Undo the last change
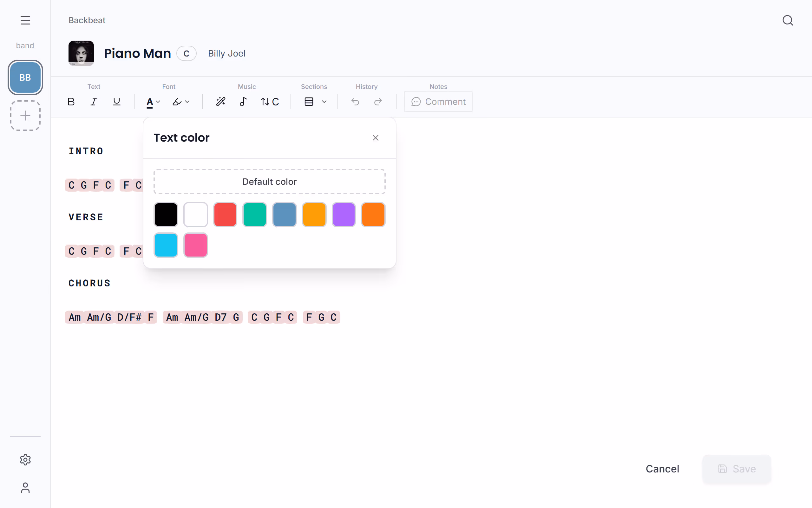This screenshot has width=812, height=508. click(x=355, y=102)
